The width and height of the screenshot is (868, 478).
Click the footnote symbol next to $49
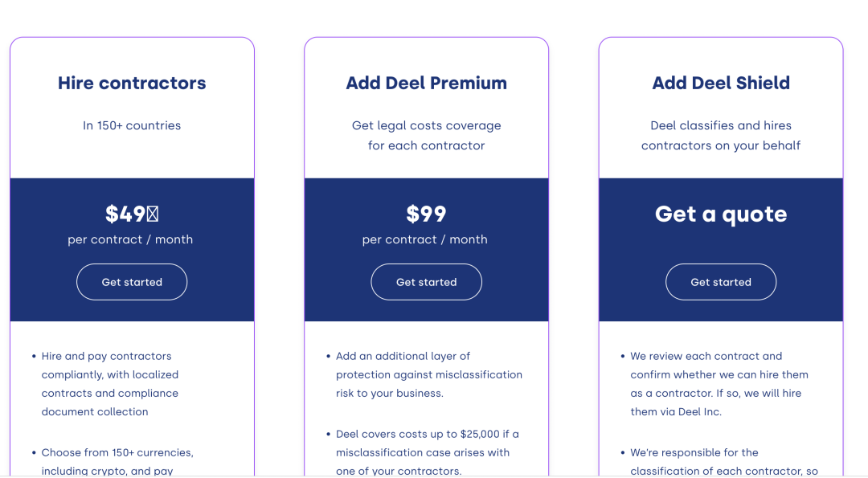(x=153, y=214)
